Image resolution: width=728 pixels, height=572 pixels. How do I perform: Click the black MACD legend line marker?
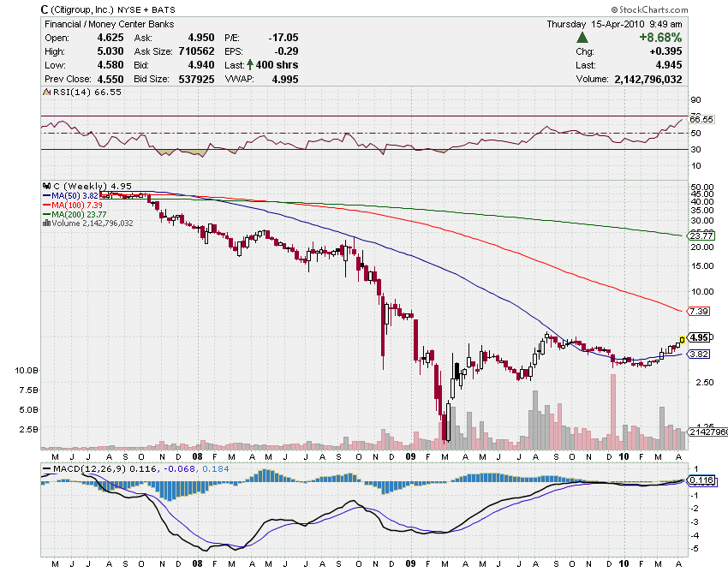pos(46,469)
